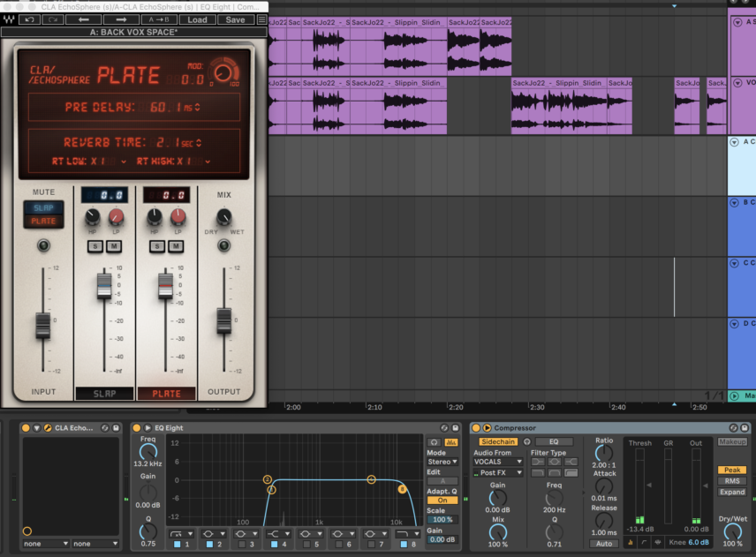756x557 pixels.
Task: Save CLA Echo device preset
Action: coord(116,428)
